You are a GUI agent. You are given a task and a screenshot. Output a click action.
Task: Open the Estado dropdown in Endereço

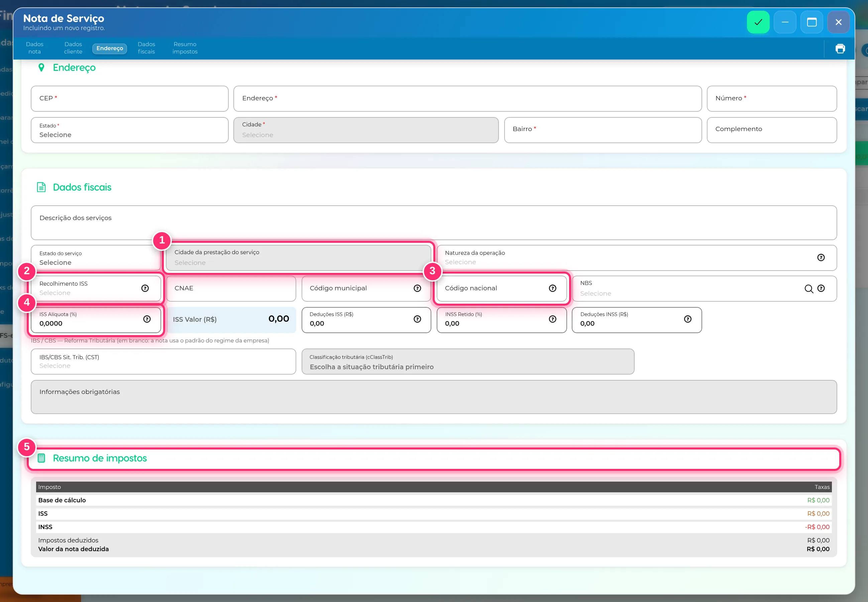pyautogui.click(x=130, y=130)
